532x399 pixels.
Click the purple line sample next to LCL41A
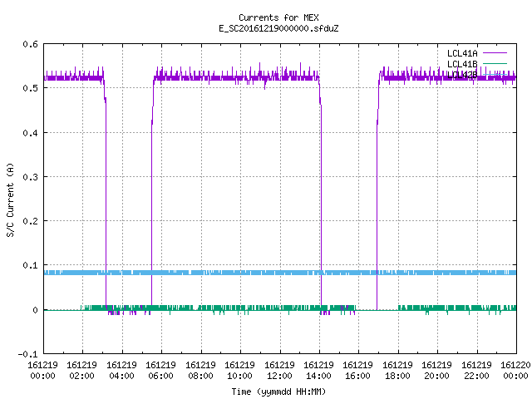coord(495,53)
